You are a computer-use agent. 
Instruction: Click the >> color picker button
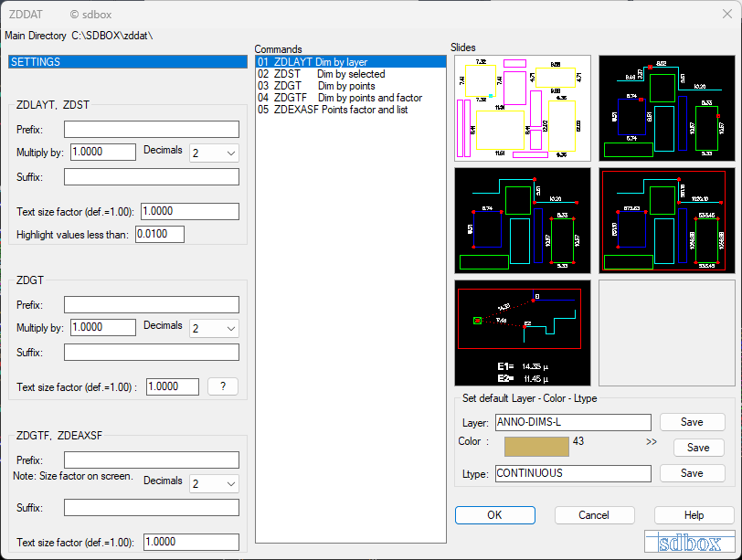point(652,442)
